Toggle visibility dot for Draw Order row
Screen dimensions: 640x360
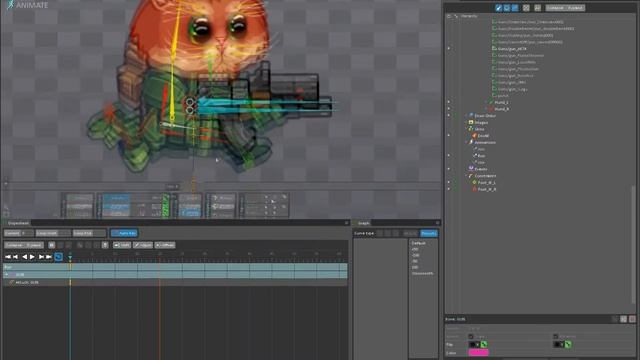449,116
